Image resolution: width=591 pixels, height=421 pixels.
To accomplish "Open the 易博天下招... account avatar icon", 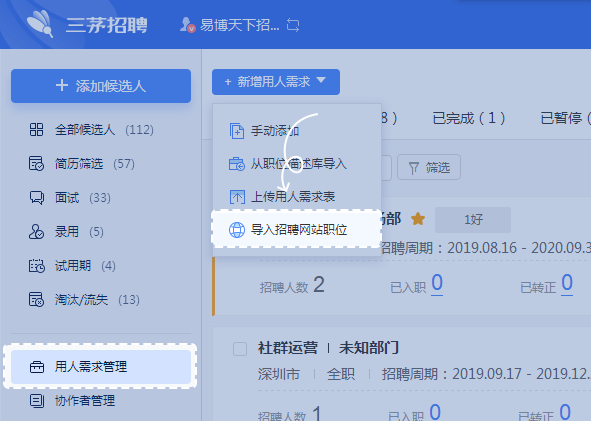I will tap(187, 25).
